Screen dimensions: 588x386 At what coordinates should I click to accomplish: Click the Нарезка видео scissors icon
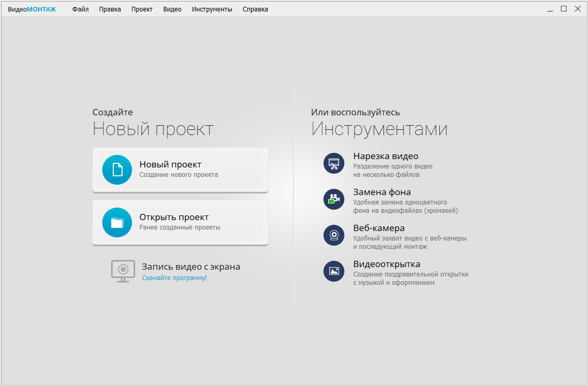pos(334,163)
